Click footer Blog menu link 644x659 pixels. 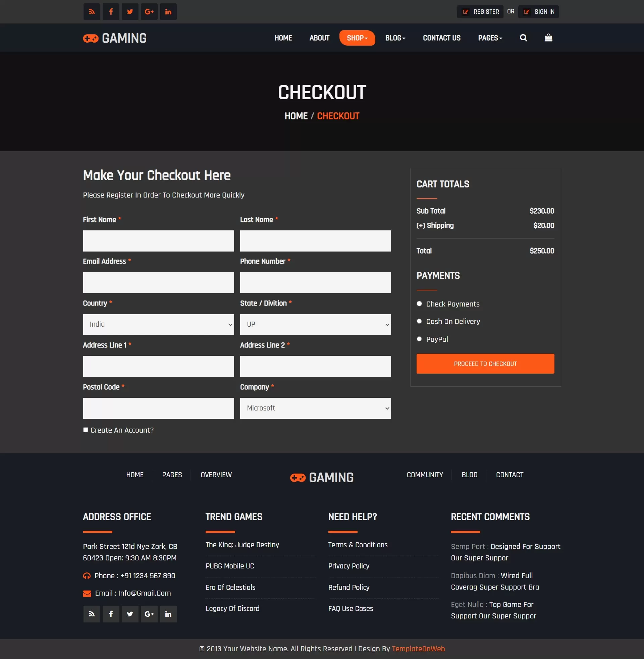click(470, 475)
